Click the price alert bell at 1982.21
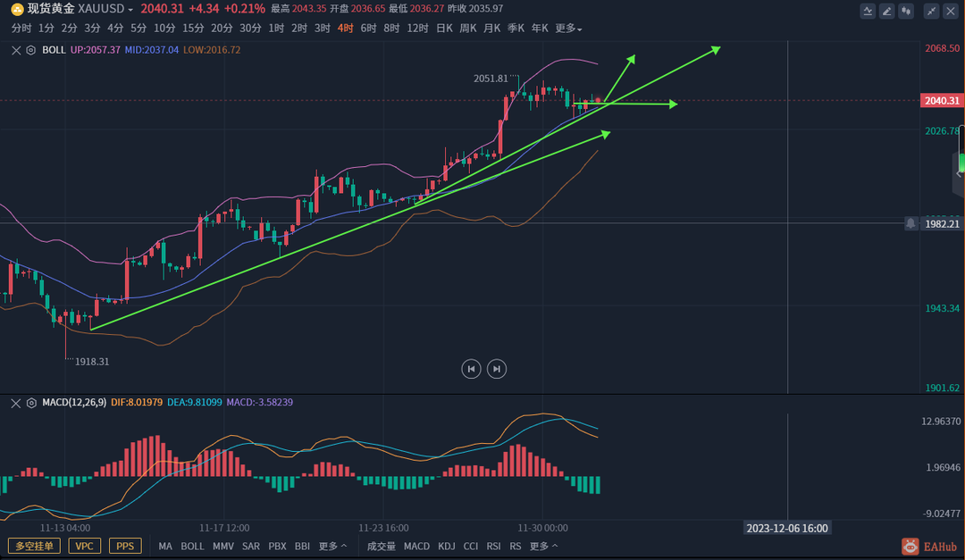The width and height of the screenshot is (965, 560). [910, 223]
